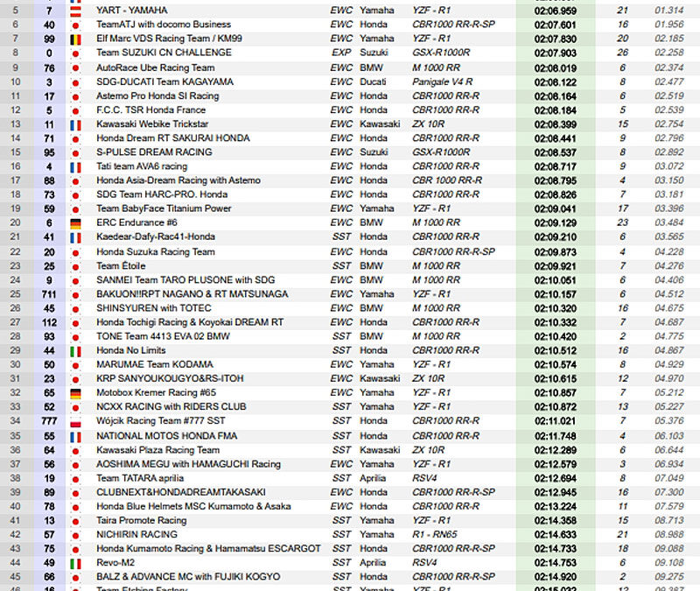Open the Team BabyFace Titanium Power row
This screenshot has height=591, width=700.
164,208
